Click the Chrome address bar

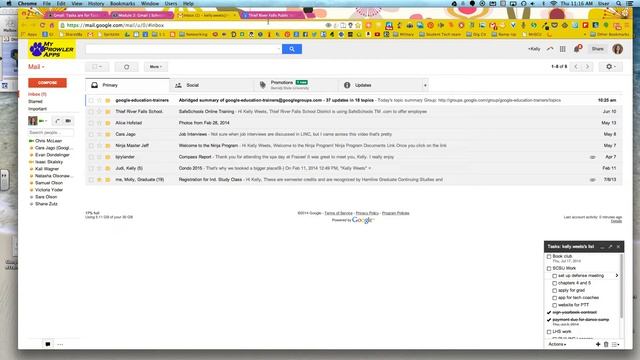pos(192,25)
